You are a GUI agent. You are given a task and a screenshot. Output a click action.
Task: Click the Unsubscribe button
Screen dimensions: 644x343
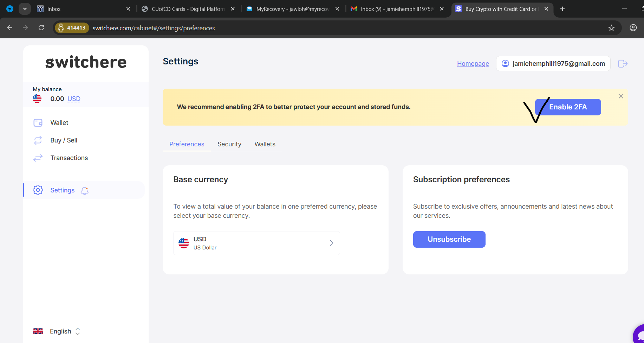coord(449,239)
